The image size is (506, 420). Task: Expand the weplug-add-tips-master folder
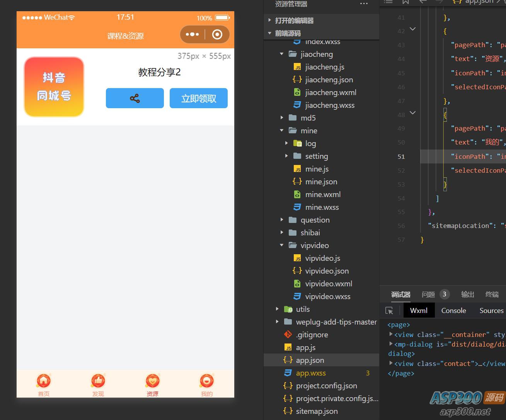[277, 322]
